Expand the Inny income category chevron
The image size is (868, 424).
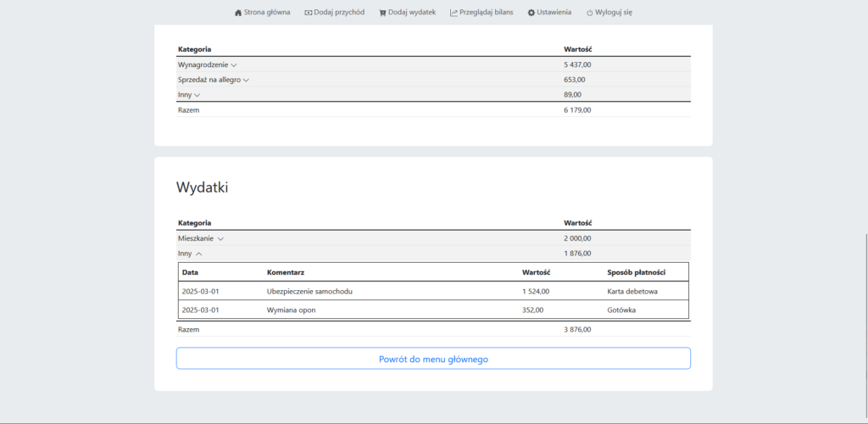197,95
